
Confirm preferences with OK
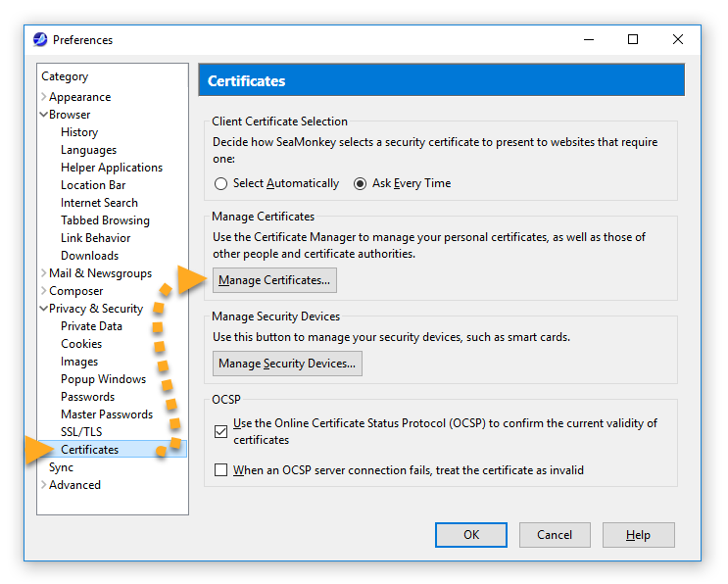[470, 535]
